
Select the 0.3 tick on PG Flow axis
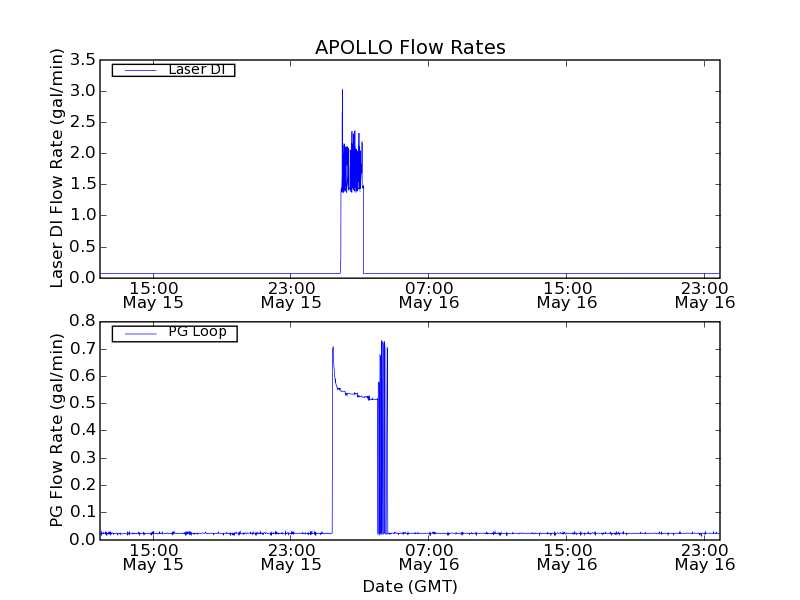83,458
